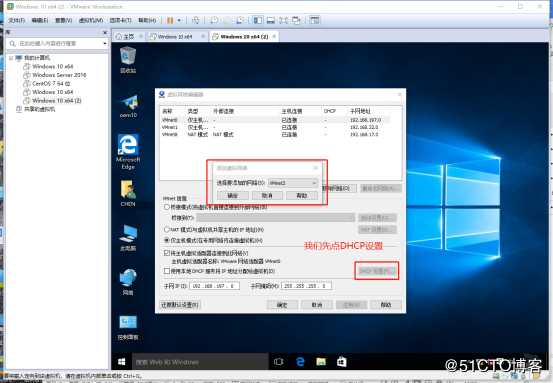Click 帮助 in the add network popup
Screen dimensions: 553x383
[302, 195]
